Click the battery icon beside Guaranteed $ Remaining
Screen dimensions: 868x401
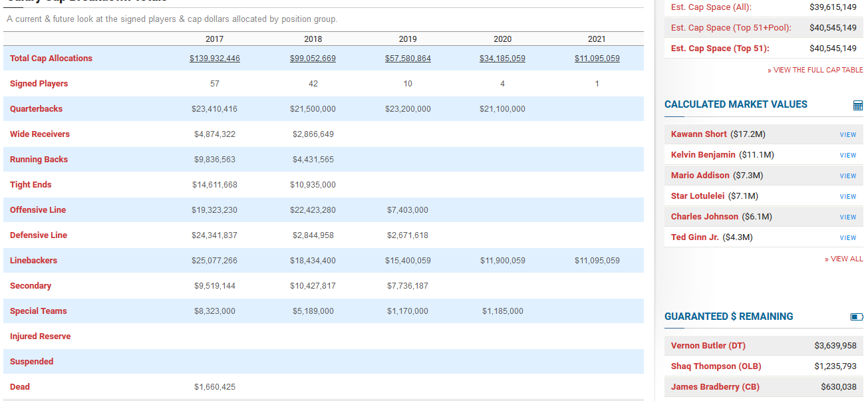point(857,317)
